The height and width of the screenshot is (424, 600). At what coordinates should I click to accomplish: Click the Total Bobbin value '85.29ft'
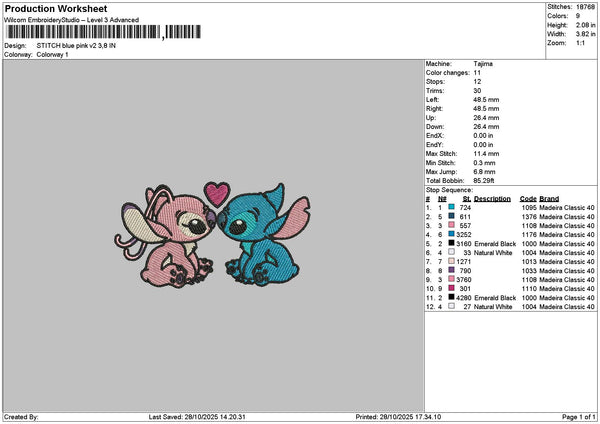[x=484, y=181]
